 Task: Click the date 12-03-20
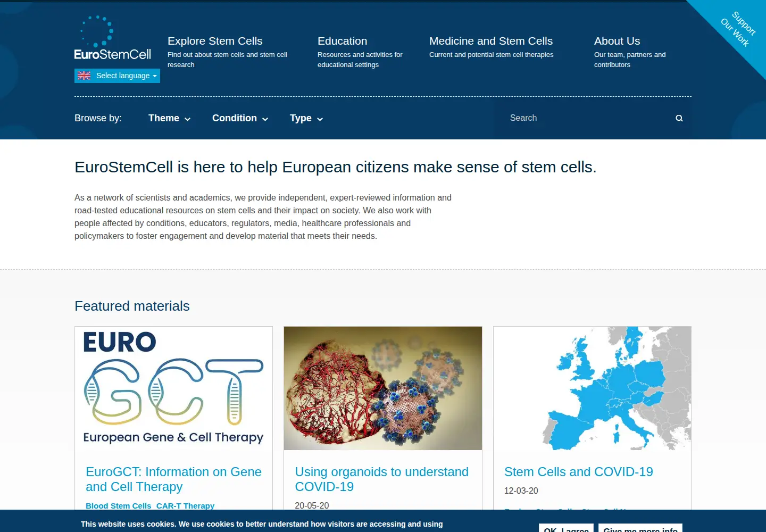521,491
